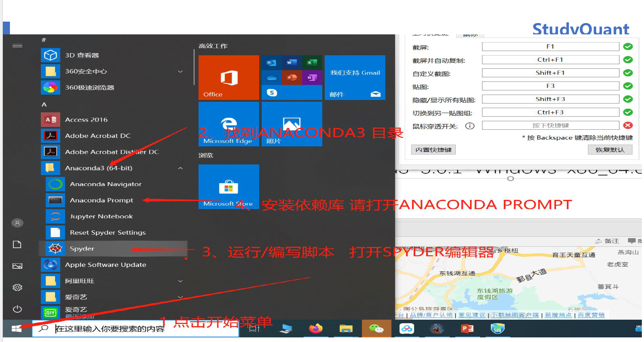Launch Adobe Acrobat Distiller DC

pyautogui.click(x=113, y=152)
